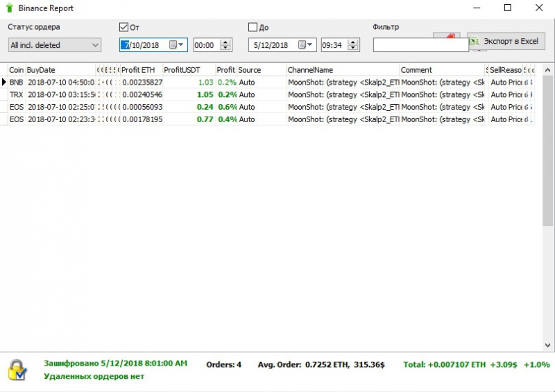Viewport: 555px width, 392px height.
Task: Open the От date calendar picker icon
Action: 173,44
